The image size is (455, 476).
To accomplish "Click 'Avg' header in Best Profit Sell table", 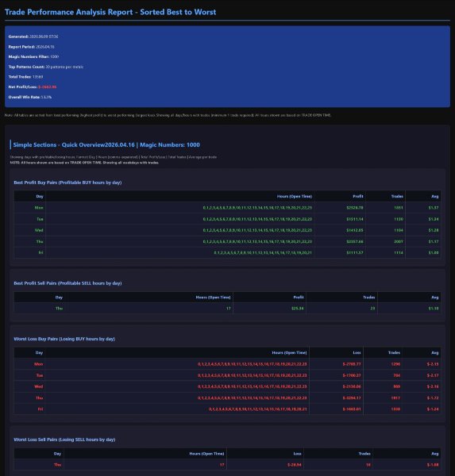I will (435, 297).
